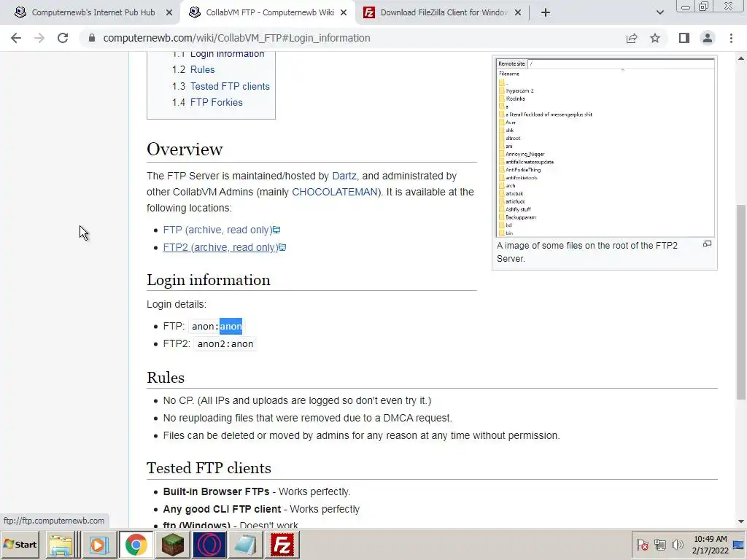Click the highlighted anon password text

click(x=231, y=326)
